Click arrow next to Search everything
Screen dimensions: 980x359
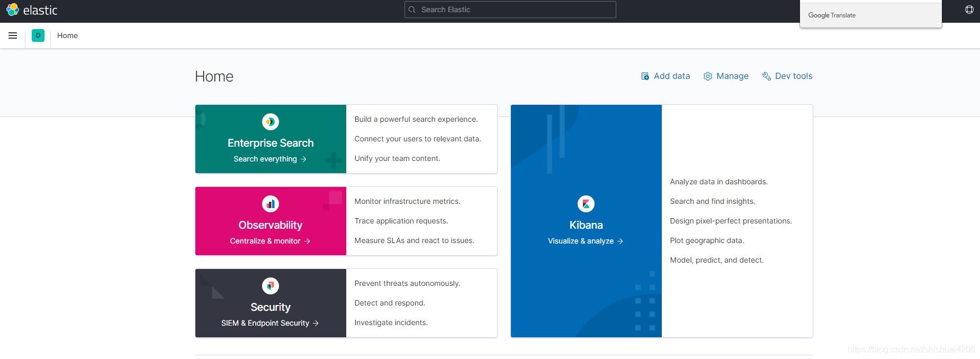tap(303, 159)
